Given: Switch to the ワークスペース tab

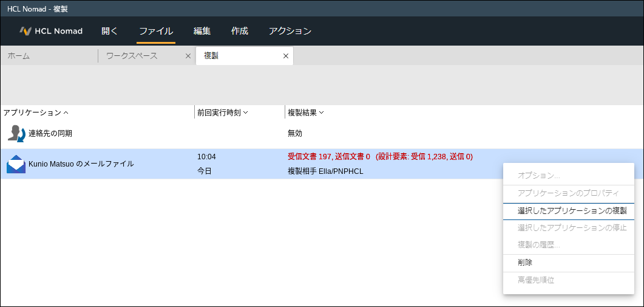Looking at the screenshot, I should [x=132, y=56].
